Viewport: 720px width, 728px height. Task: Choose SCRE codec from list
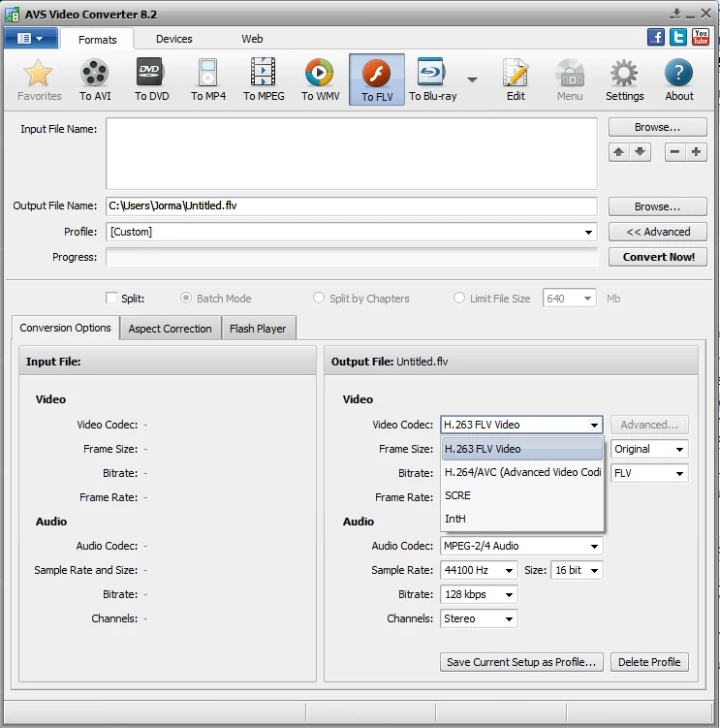tap(522, 495)
